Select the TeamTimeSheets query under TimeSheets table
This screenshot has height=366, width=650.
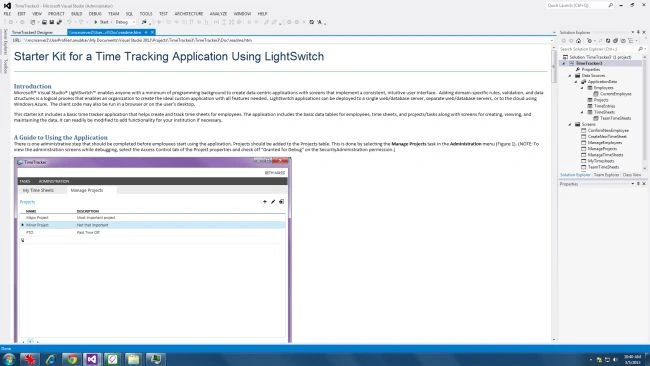[615, 119]
